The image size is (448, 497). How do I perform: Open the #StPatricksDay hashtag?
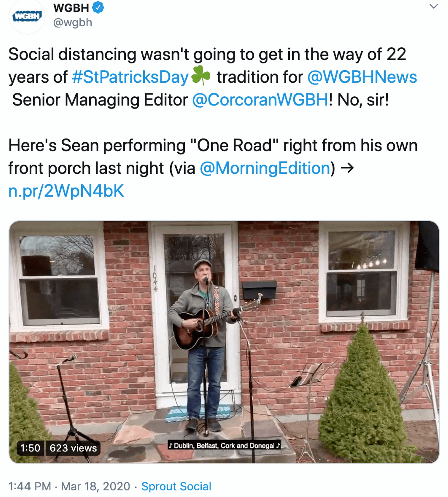click(130, 77)
